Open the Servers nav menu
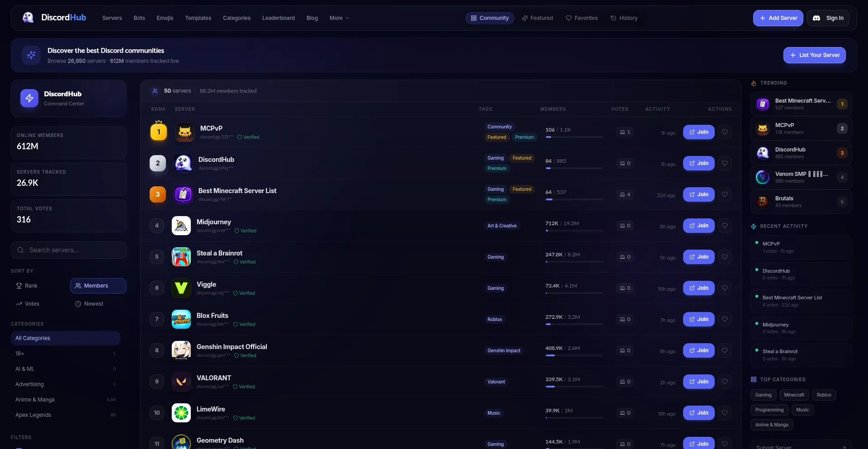The image size is (868, 449). tap(112, 18)
